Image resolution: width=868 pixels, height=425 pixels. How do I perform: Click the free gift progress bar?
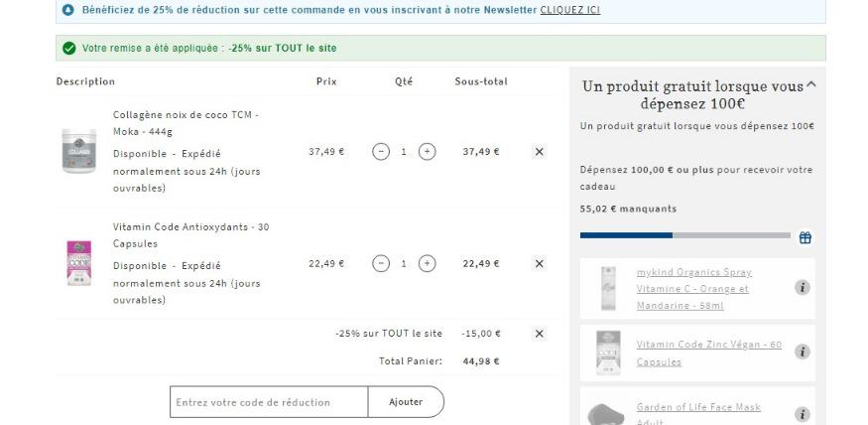[685, 235]
